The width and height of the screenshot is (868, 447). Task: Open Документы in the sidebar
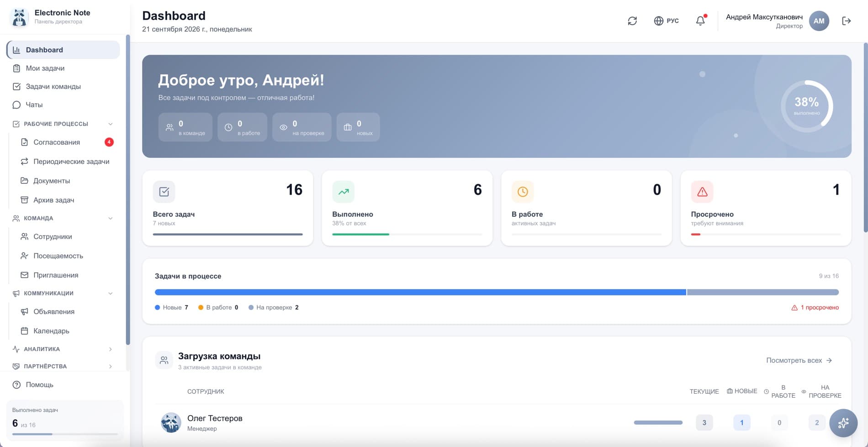point(67,180)
